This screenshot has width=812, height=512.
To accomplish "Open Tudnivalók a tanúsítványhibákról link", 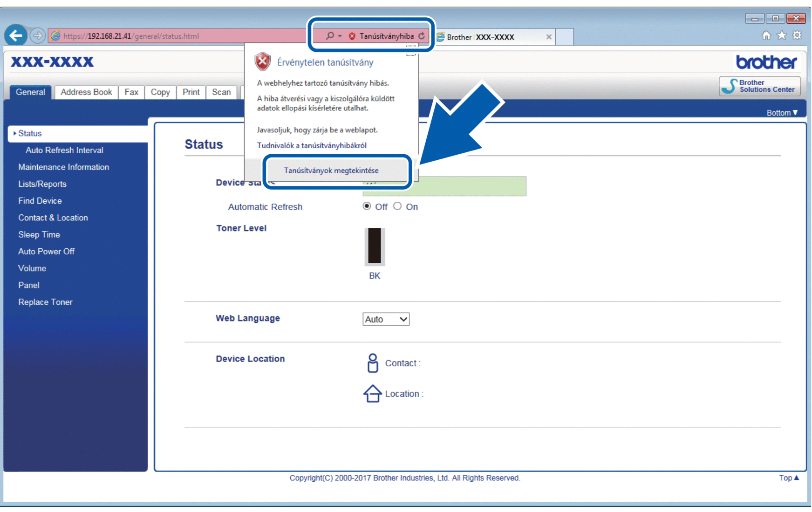I will pos(312,145).
